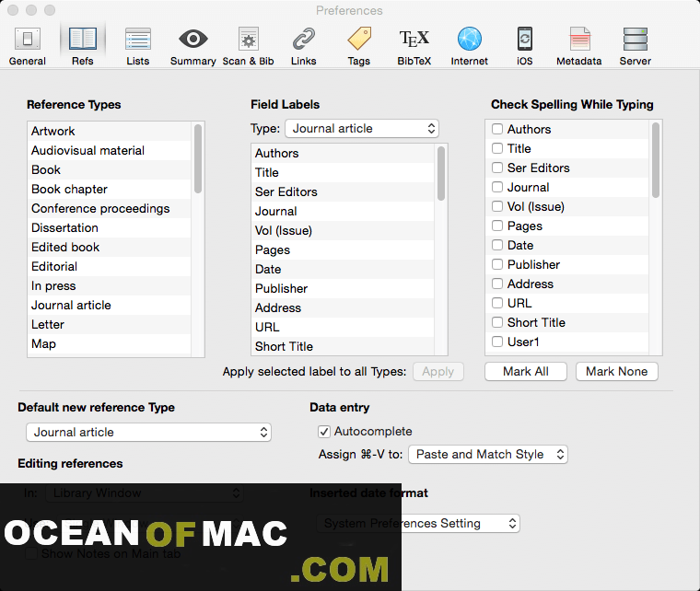Open the General preferences pane

(x=28, y=46)
